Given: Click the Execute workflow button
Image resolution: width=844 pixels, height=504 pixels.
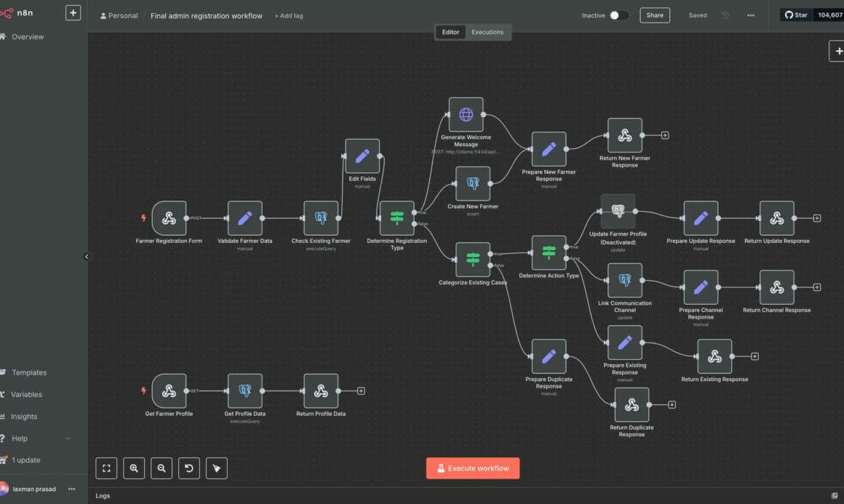Looking at the screenshot, I should (x=473, y=468).
